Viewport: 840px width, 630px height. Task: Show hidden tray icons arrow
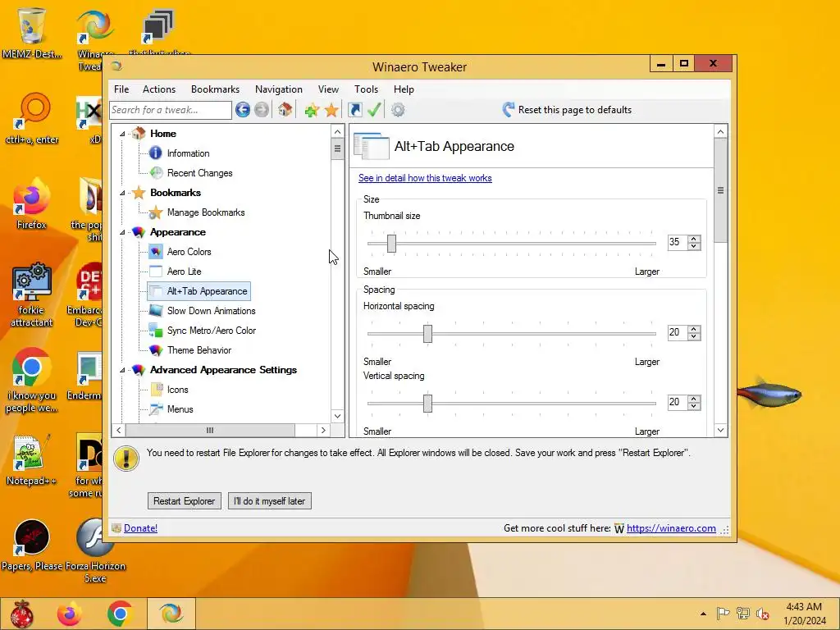[703, 614]
